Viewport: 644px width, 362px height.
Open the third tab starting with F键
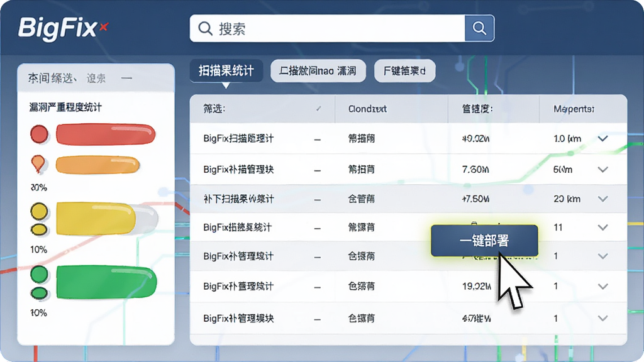(404, 71)
